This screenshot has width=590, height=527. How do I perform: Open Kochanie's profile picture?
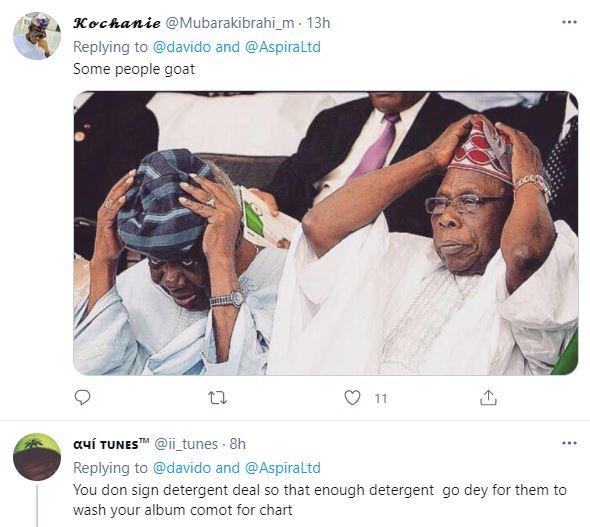pos(37,36)
